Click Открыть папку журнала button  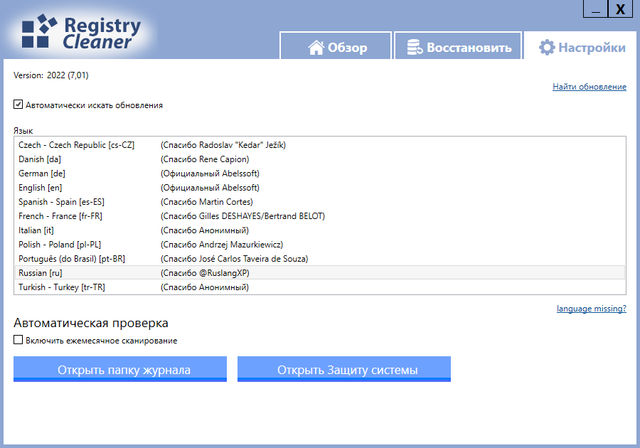point(120,369)
